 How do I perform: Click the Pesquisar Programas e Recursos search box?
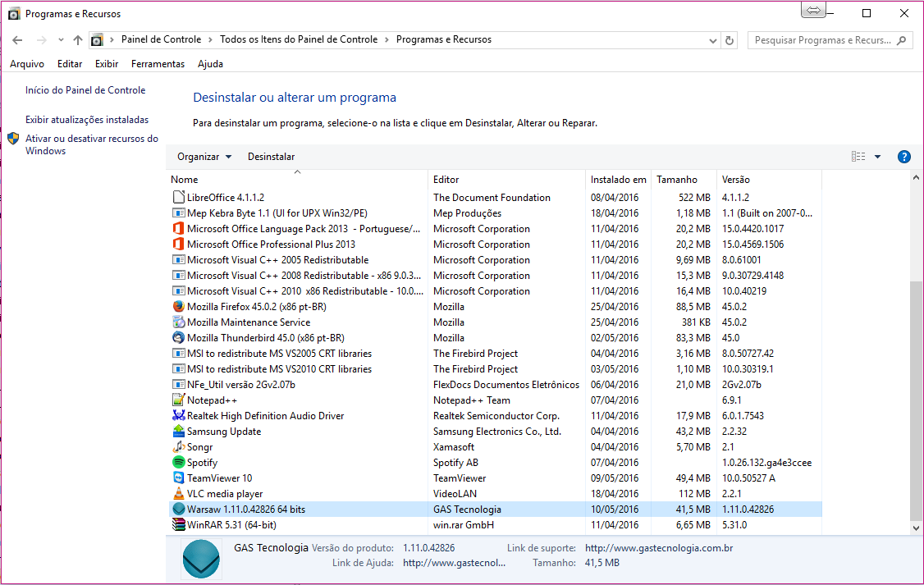[822, 40]
